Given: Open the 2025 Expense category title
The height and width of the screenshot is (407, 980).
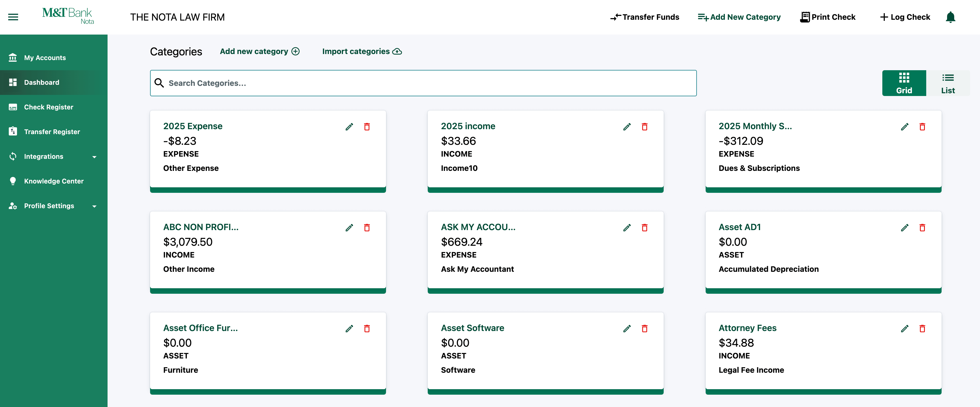Looking at the screenshot, I should (x=193, y=126).
